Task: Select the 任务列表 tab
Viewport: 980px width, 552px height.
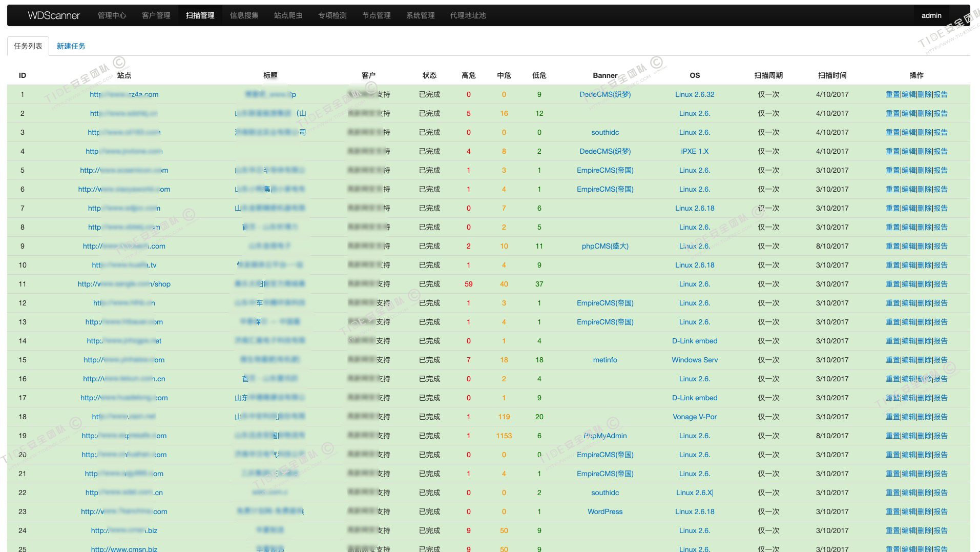Action: click(x=28, y=46)
